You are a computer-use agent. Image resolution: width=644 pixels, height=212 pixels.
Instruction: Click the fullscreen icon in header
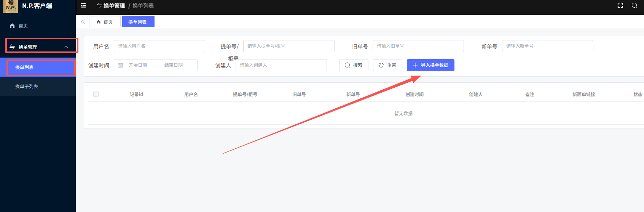[620, 5]
